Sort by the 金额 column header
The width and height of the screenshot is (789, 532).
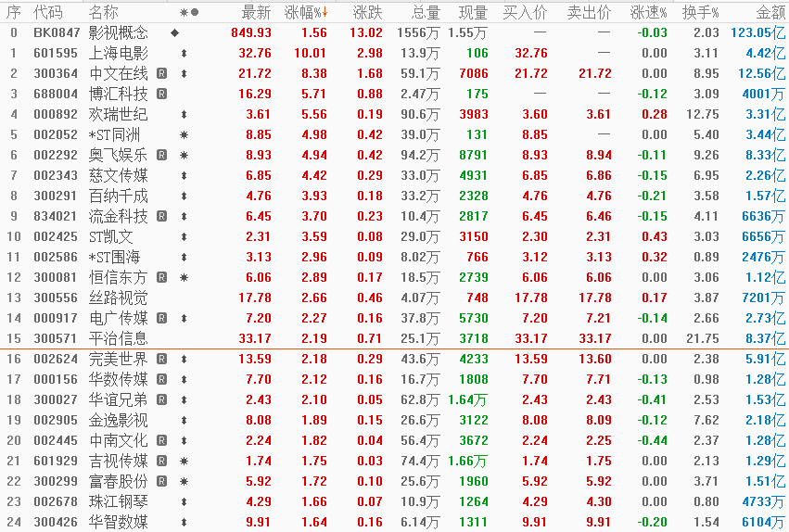pos(770,12)
